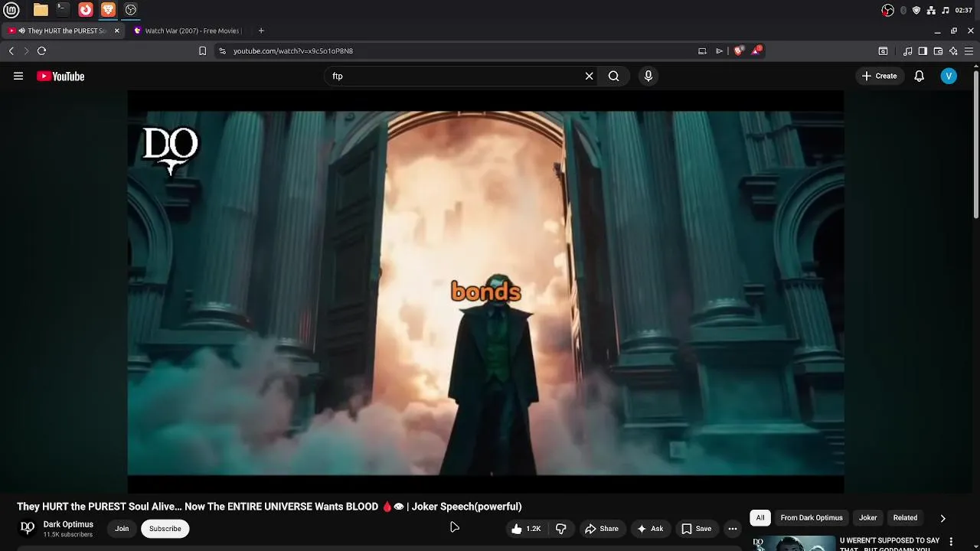The image size is (980, 551).
Task: Open the Brave Wallet
Action: pos(938,51)
